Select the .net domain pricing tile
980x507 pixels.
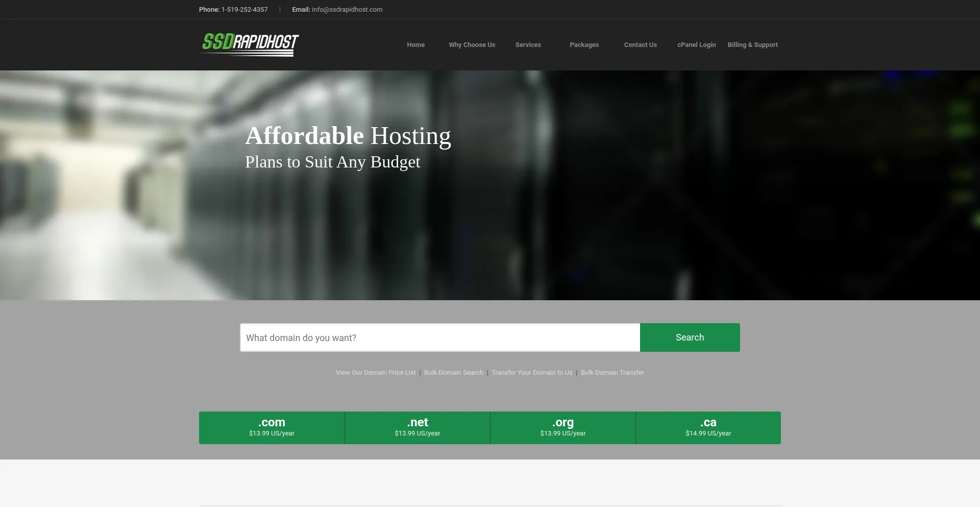pyautogui.click(x=417, y=427)
